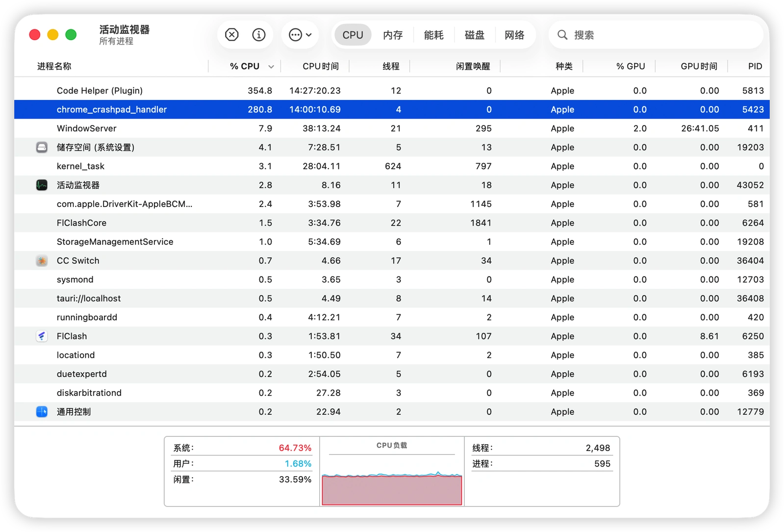Select the tauri://localhost process
This screenshot has height=532, width=784.
(x=392, y=298)
